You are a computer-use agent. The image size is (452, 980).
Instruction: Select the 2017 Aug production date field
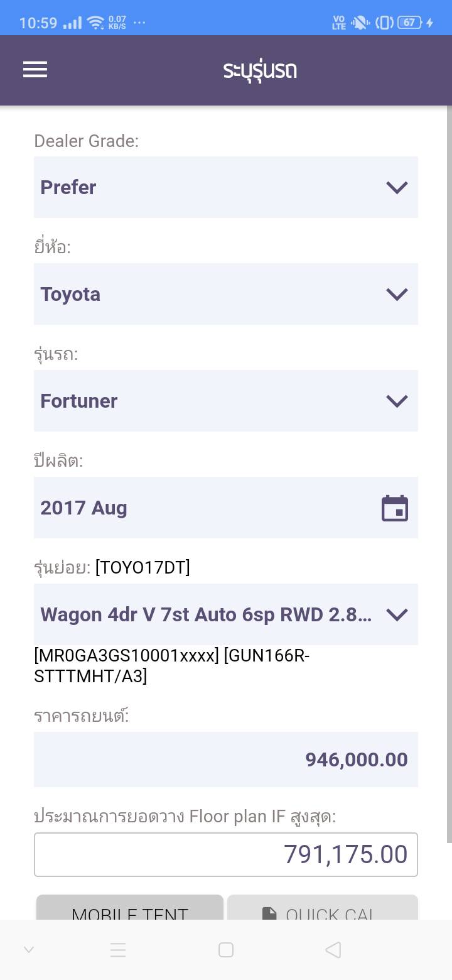(x=207, y=508)
